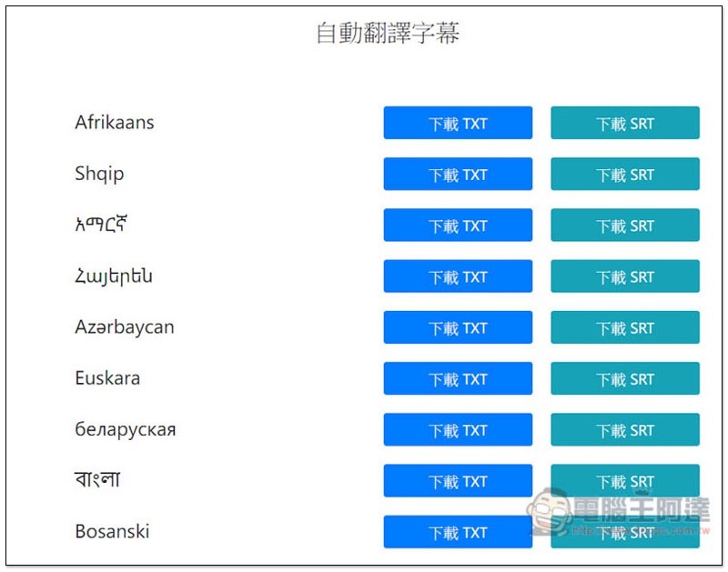Select 下載 TXT next to Euskara
This screenshot has height=572, width=728.
click(458, 378)
